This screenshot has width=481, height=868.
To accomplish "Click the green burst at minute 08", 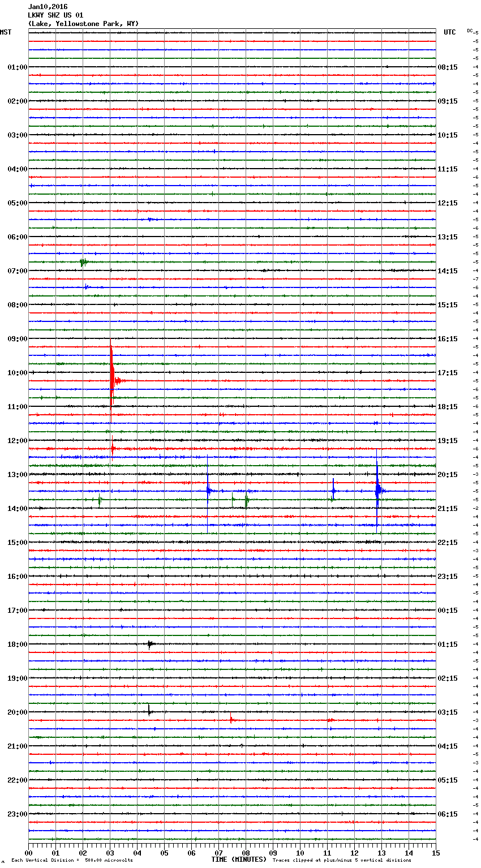I will (246, 500).
